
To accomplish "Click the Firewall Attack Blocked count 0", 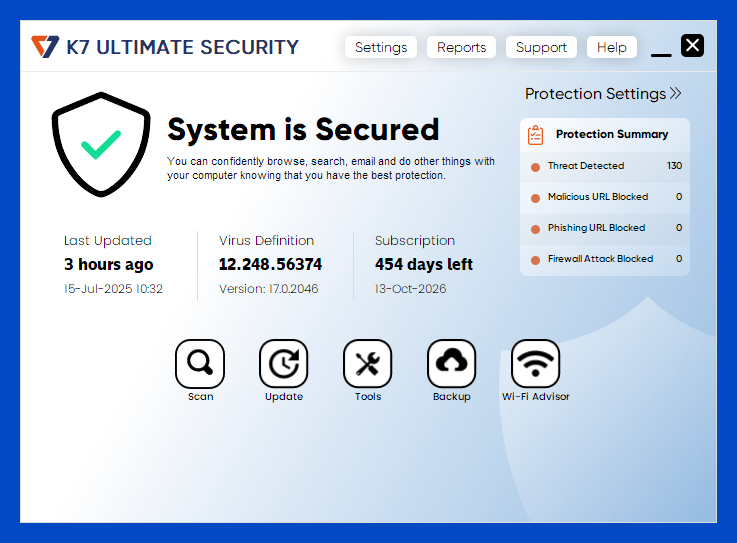I will point(679,259).
